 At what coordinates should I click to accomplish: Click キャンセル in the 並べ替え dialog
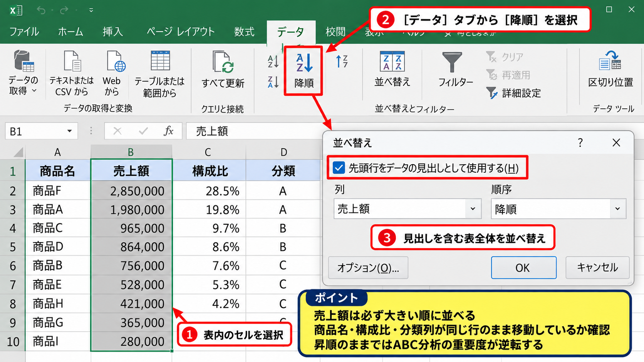pyautogui.click(x=597, y=268)
